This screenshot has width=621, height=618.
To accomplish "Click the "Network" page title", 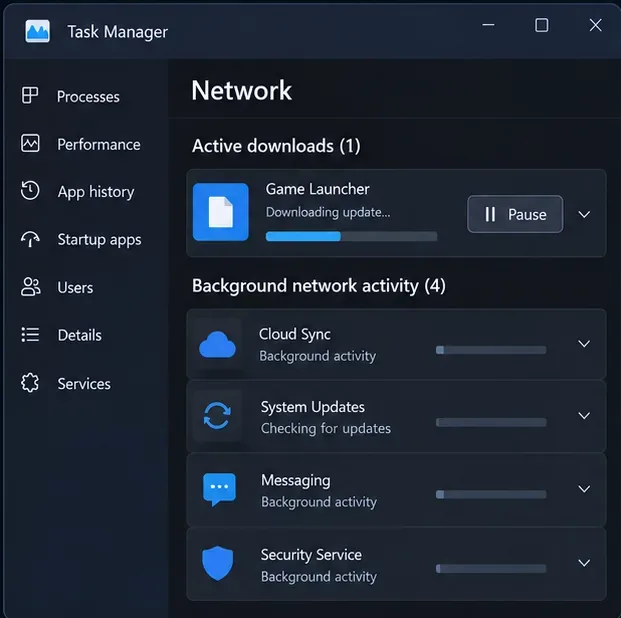I will coord(242,90).
